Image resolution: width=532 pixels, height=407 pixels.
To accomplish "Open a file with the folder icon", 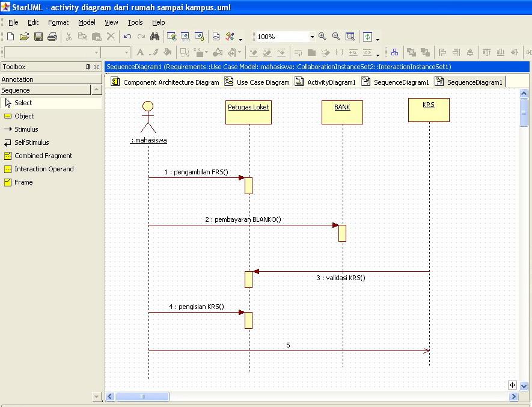I will tap(24, 37).
